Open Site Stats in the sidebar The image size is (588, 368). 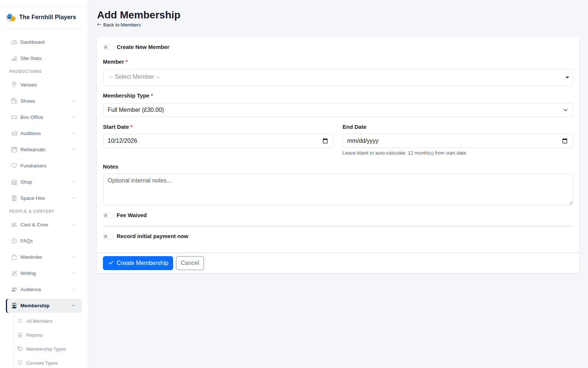(44, 59)
